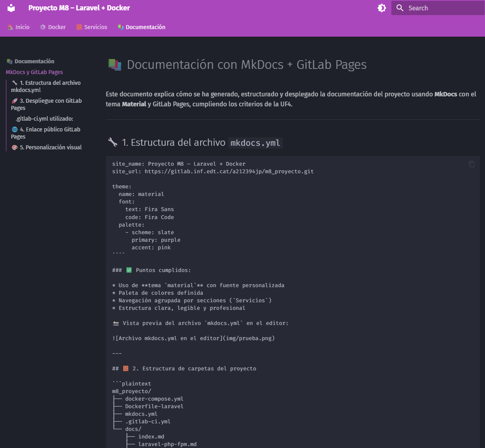Click the 'text: Fira Sans' code line
This screenshot has height=448, width=485.
point(149,209)
